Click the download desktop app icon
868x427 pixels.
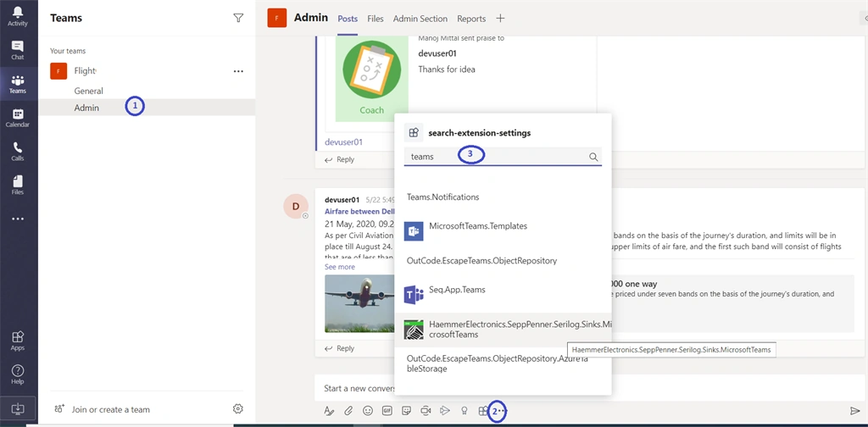(x=18, y=408)
